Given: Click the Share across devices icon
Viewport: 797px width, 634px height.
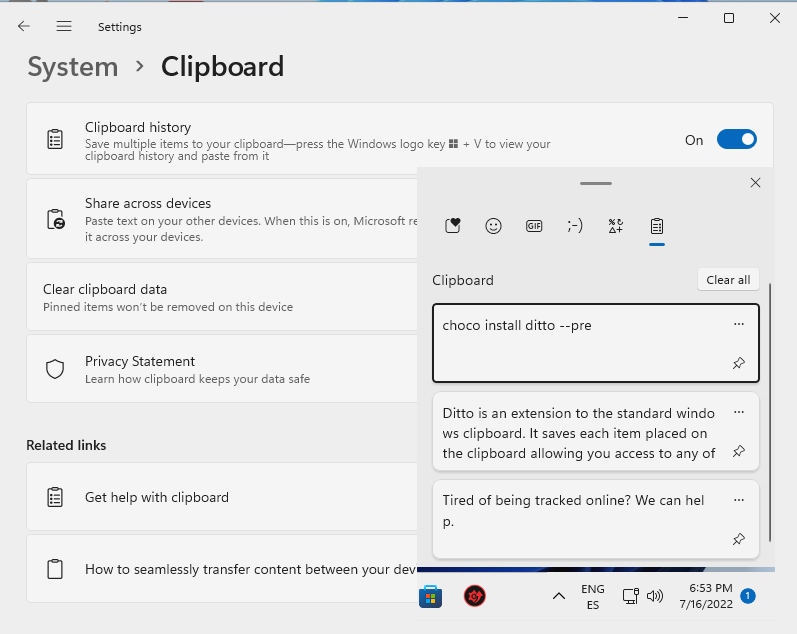Looking at the screenshot, I should coord(55,219).
